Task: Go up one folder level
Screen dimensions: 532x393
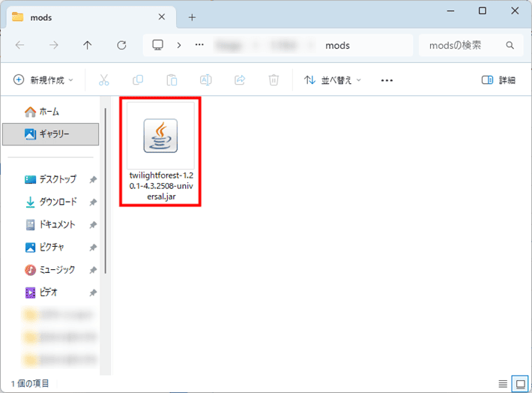Action: [x=87, y=45]
